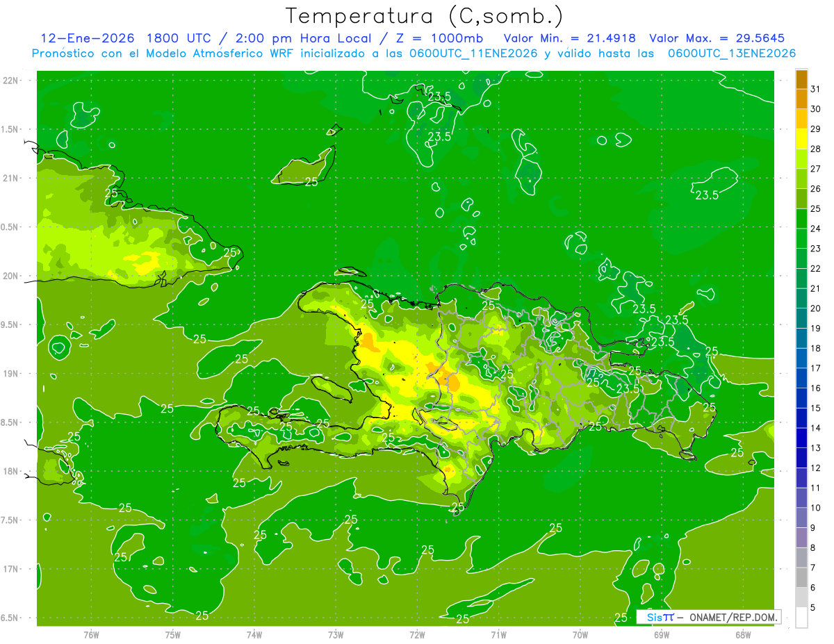
Task: Click the "73W" longitude axis label
Action: (x=336, y=634)
